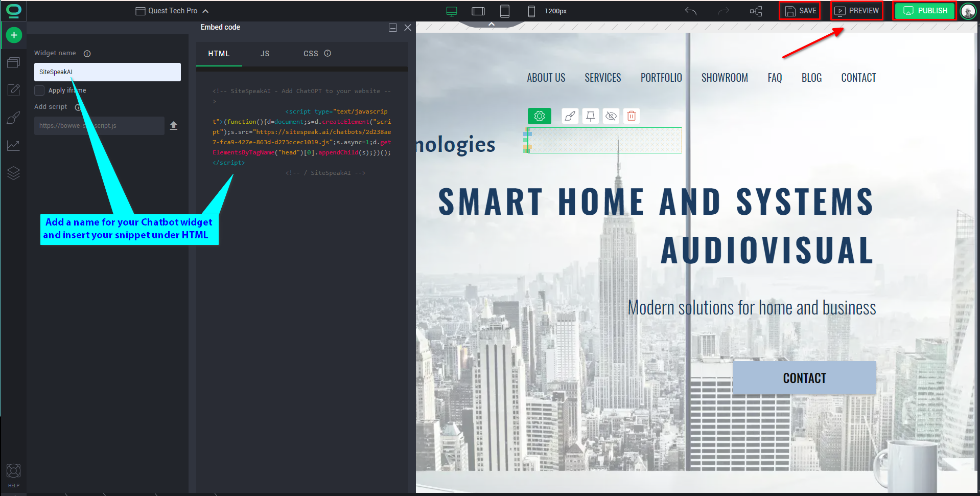Click the blue CONTACT button on the page
Image resolution: width=980 pixels, height=496 pixels.
pyautogui.click(x=805, y=378)
